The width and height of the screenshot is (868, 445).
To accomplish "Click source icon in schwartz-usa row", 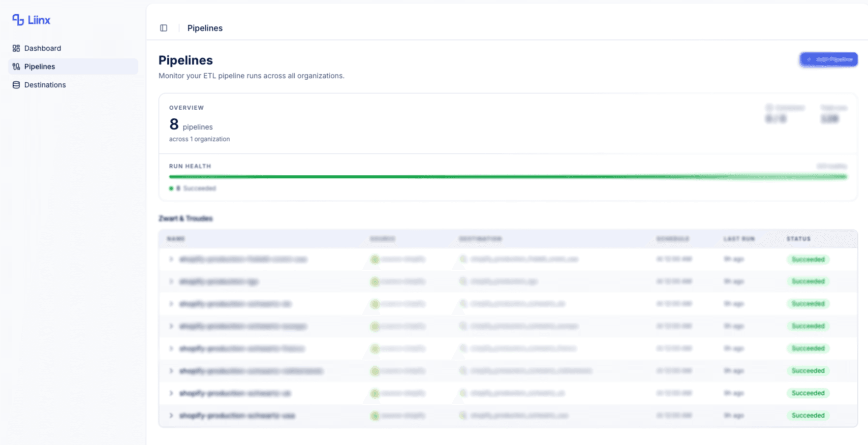I will click(x=375, y=416).
